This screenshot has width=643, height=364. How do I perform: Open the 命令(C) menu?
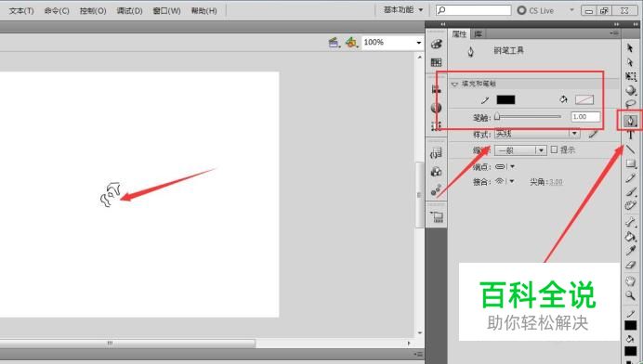pyautogui.click(x=57, y=10)
